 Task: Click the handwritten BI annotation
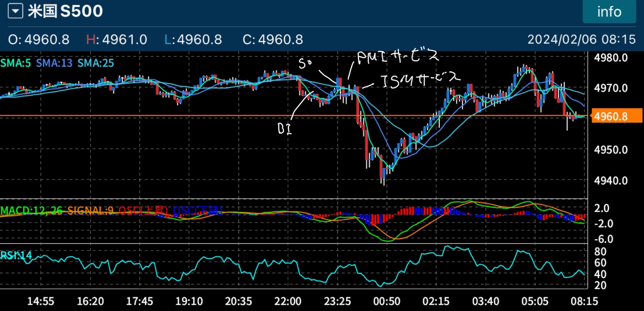pyautogui.click(x=284, y=129)
